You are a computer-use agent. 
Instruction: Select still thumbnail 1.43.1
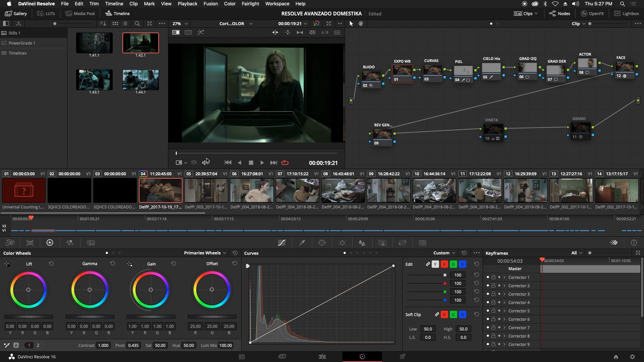pos(94,80)
